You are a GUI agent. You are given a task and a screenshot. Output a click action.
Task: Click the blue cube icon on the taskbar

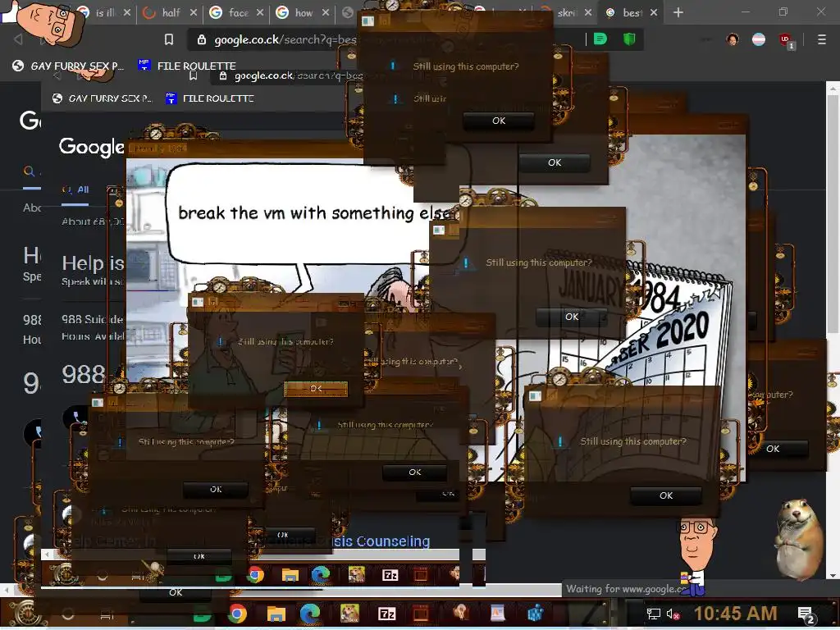(535, 613)
